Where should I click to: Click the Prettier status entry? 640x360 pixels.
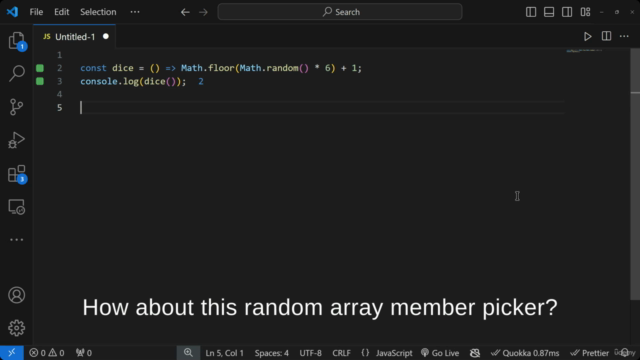(589, 353)
